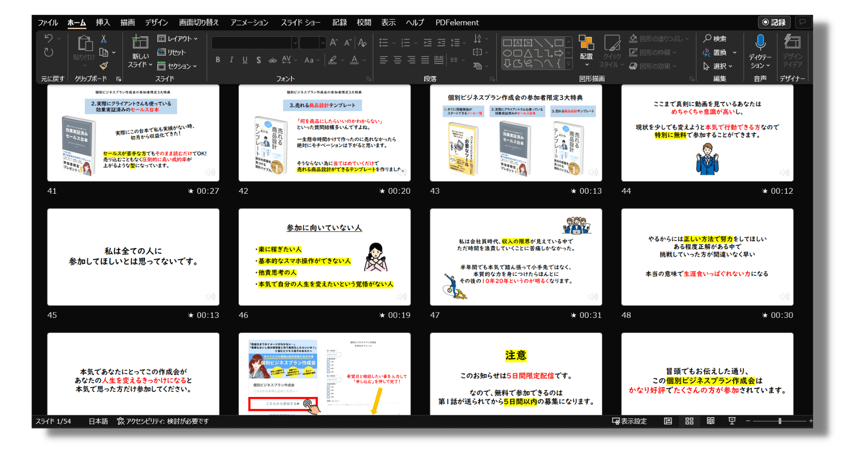
Task: Align text left
Action: (x=384, y=60)
